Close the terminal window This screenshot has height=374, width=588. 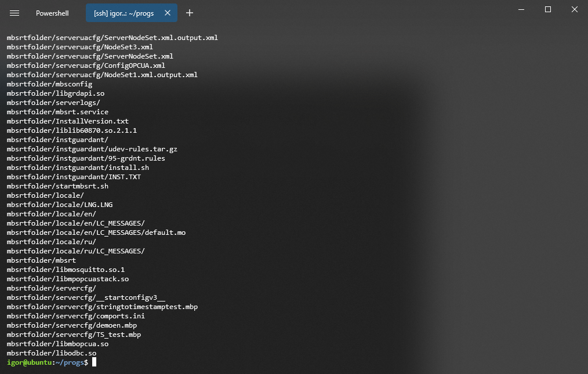(x=574, y=9)
